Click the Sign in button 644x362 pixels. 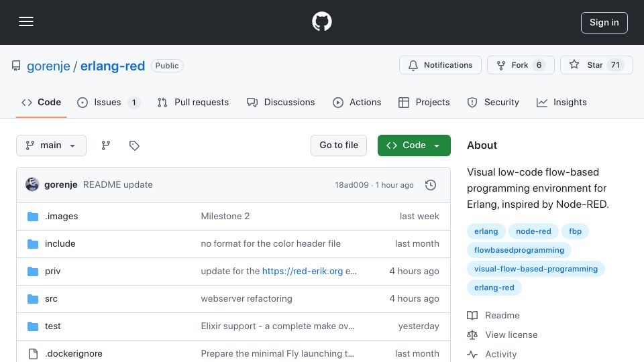pos(604,23)
